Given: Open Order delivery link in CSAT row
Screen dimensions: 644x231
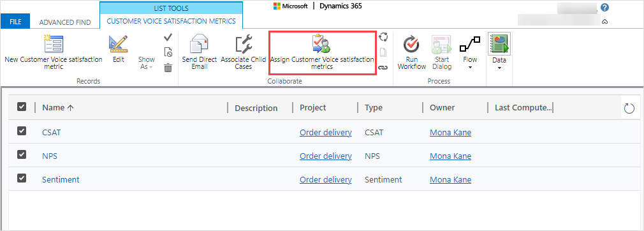Looking at the screenshot, I should [x=326, y=132].
